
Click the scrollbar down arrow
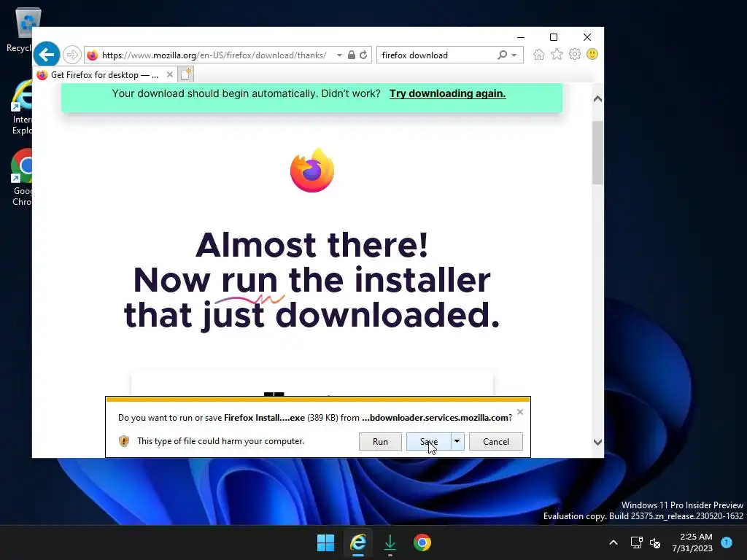pos(597,442)
